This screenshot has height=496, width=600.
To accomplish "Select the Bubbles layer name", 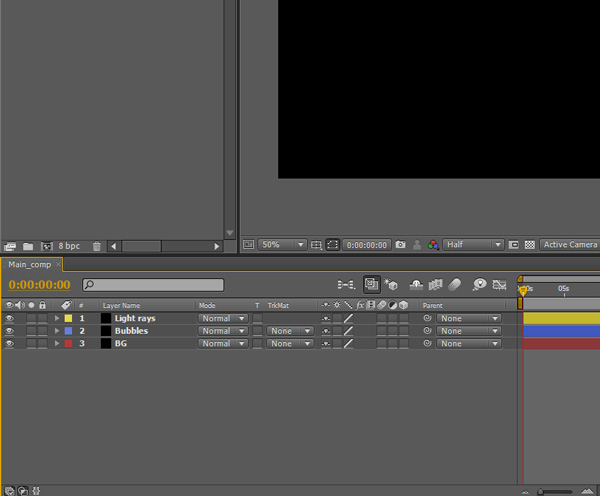I will pyautogui.click(x=131, y=331).
